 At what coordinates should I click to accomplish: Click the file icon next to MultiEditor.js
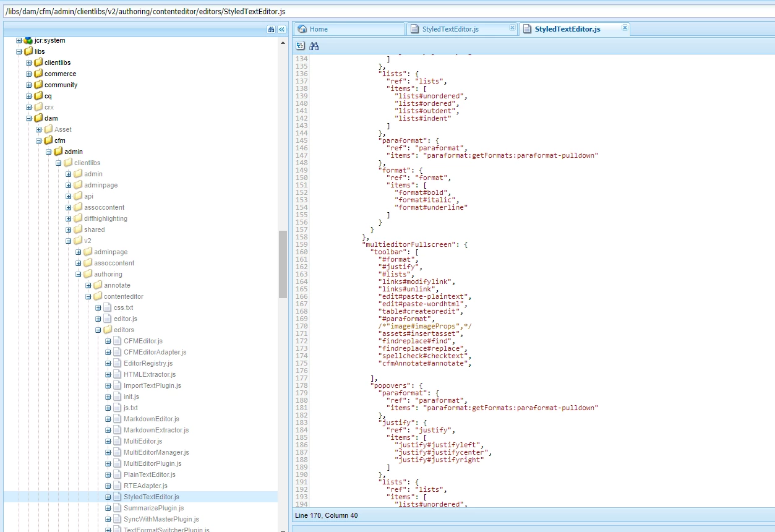pyautogui.click(x=118, y=441)
